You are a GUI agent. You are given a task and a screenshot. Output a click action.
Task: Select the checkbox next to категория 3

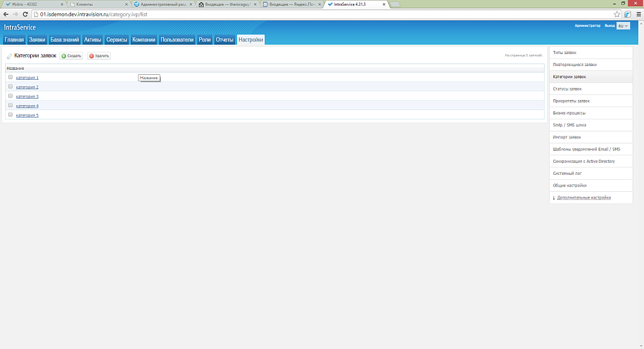(x=10, y=96)
